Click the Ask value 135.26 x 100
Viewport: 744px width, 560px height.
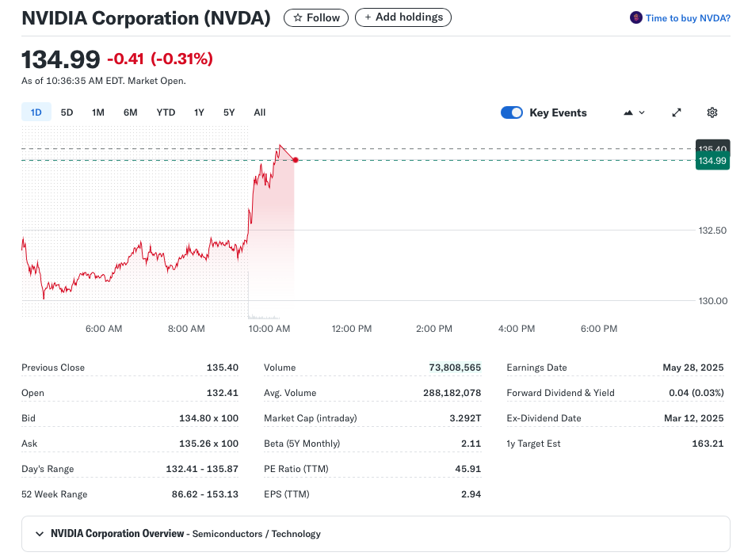click(x=208, y=444)
